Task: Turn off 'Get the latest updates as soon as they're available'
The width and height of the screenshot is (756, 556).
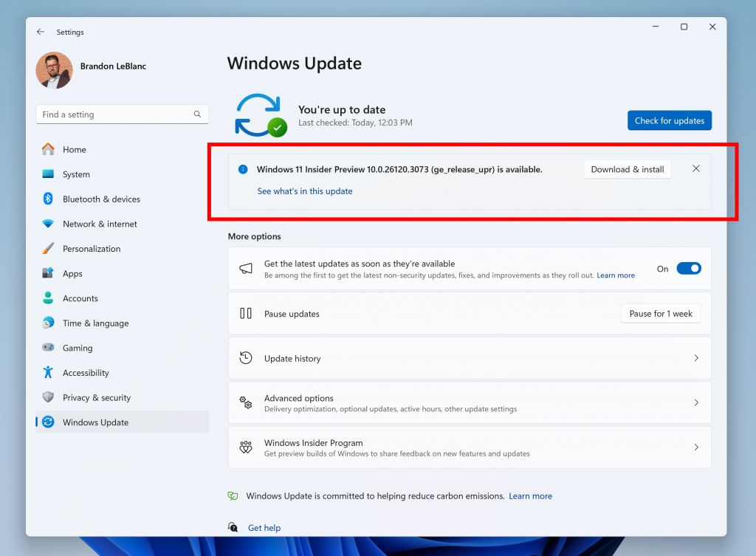Action: pos(688,269)
